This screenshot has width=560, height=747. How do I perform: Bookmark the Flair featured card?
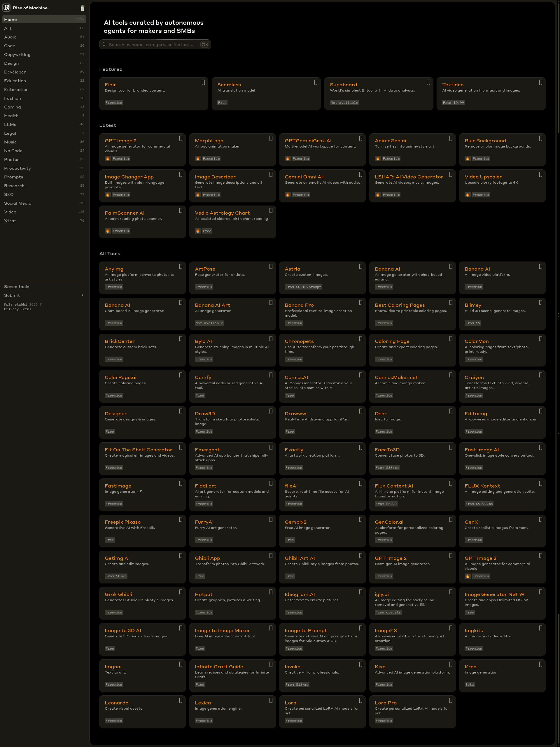click(x=203, y=82)
